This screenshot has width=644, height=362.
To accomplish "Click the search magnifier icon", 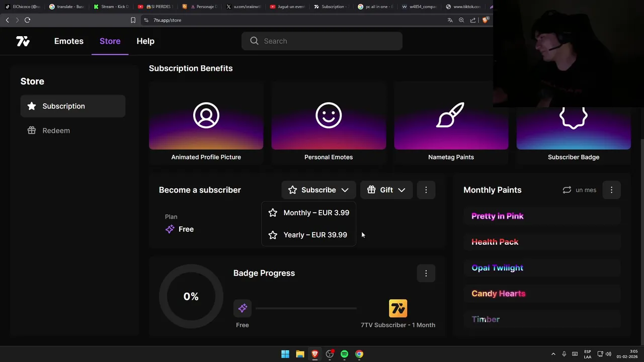I will 254,41.
